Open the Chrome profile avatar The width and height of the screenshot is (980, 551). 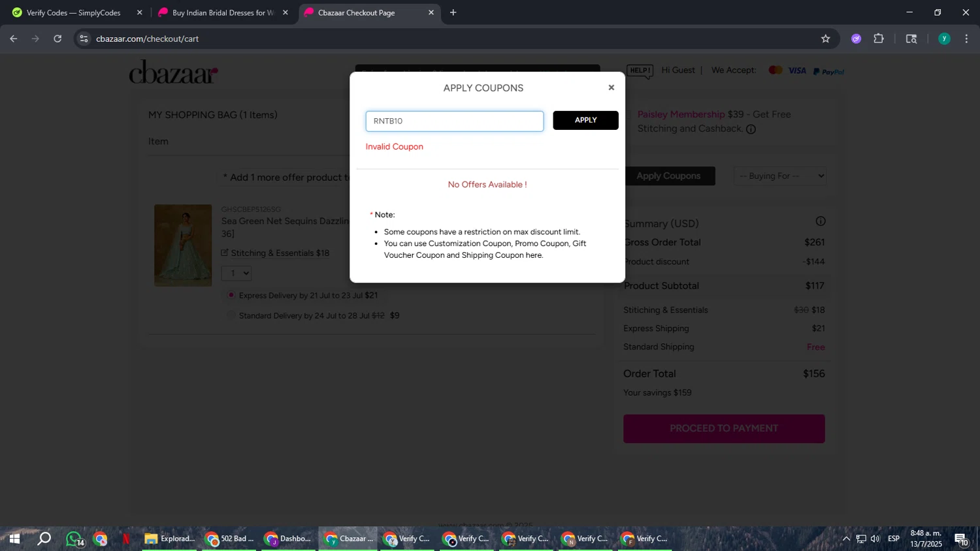(x=944, y=39)
